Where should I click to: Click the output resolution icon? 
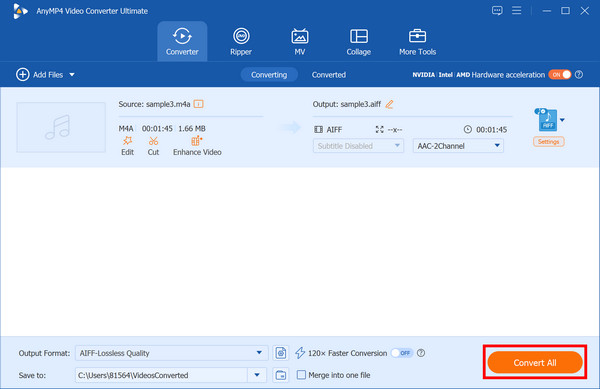click(379, 129)
